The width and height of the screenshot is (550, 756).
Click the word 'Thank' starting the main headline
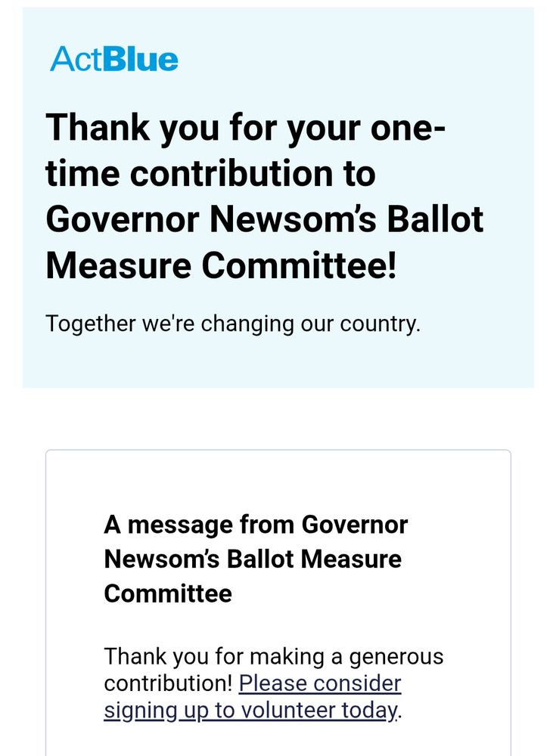[x=98, y=127]
